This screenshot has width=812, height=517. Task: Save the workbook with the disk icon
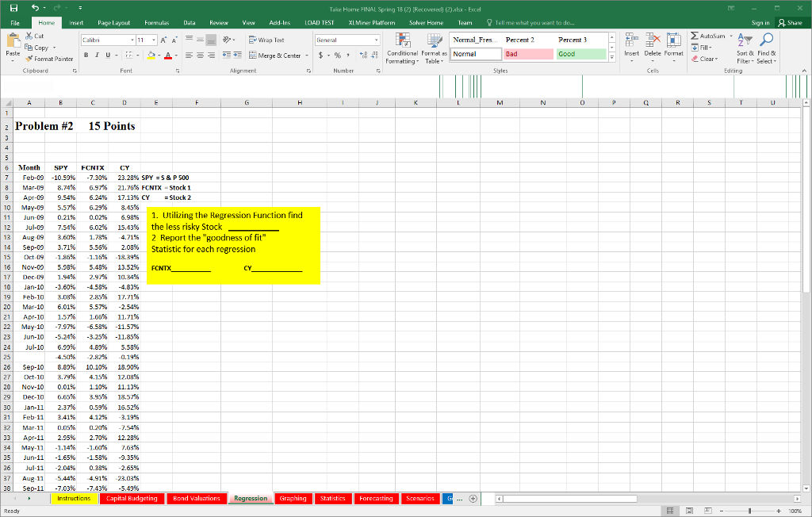pos(14,8)
